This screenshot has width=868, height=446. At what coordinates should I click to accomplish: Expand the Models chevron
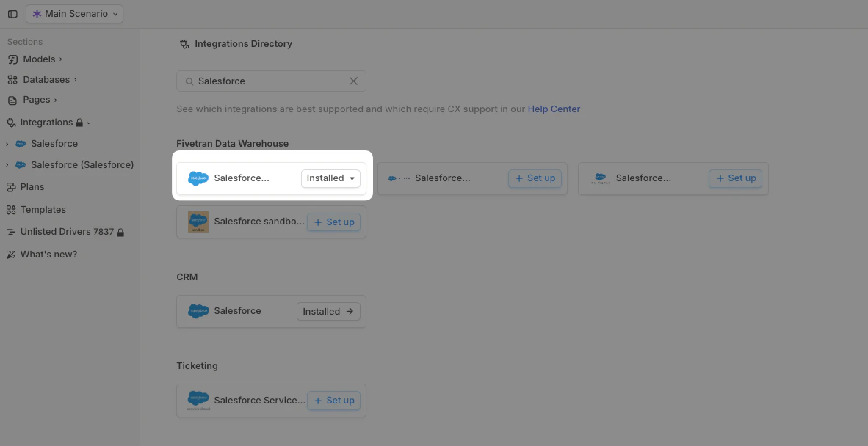click(x=60, y=59)
